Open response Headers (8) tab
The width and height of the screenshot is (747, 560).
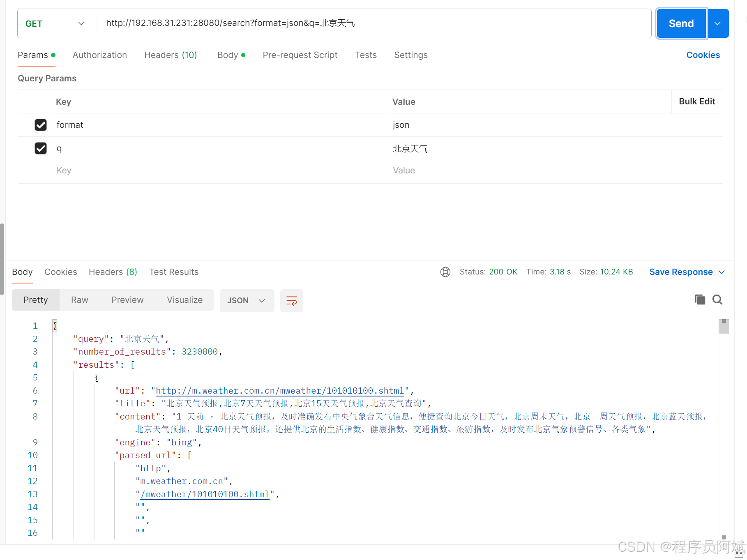(113, 272)
